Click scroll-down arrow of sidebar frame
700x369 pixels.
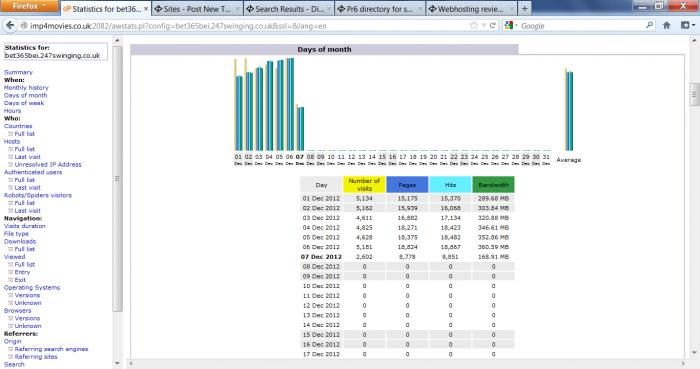click(x=117, y=364)
